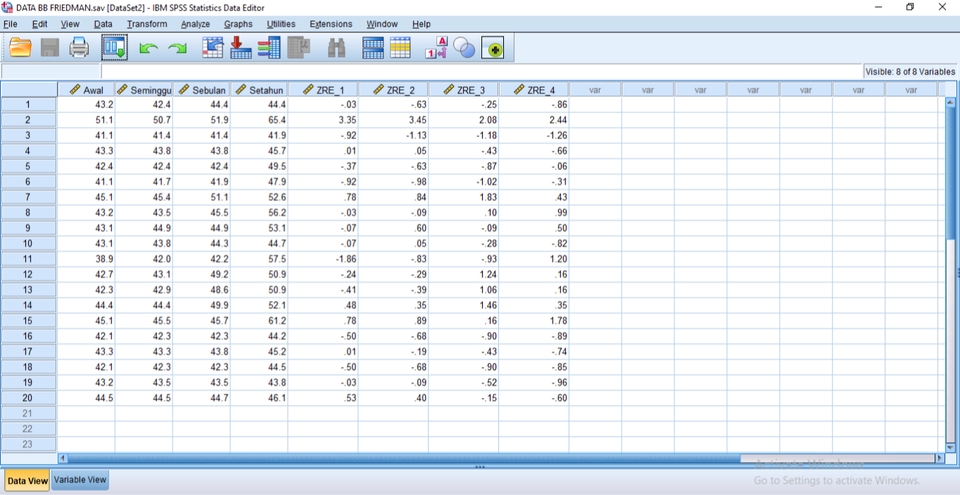The height and width of the screenshot is (495, 960).
Task: Click horizontal scrollbar right arrow
Action: pyautogui.click(x=940, y=458)
